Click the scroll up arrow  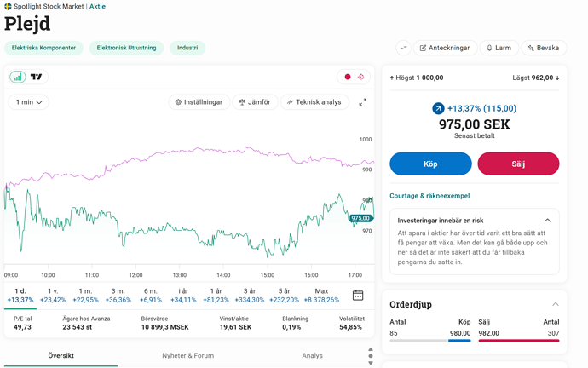[371, 349]
